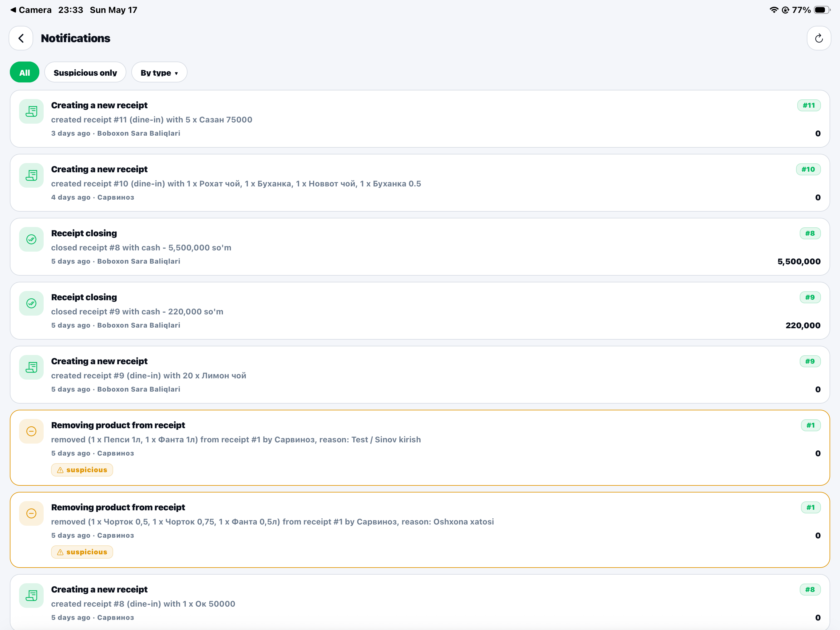Open #8 badge on 5,500,000 closing
This screenshot has height=630, width=840.
810,233
